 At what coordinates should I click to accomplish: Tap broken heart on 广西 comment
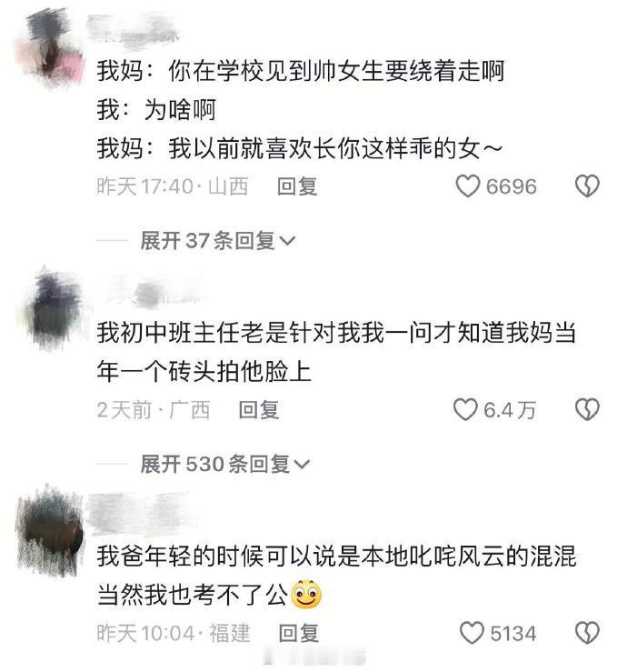587,410
